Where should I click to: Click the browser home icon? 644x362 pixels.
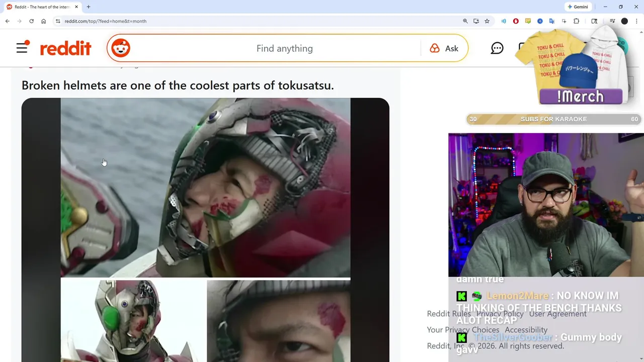(x=44, y=21)
